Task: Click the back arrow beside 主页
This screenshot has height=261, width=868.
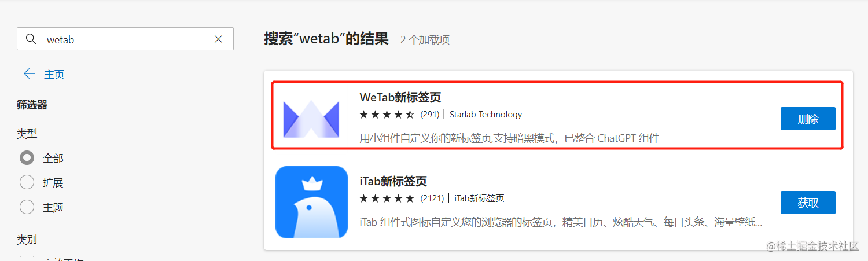Action: click(x=29, y=73)
